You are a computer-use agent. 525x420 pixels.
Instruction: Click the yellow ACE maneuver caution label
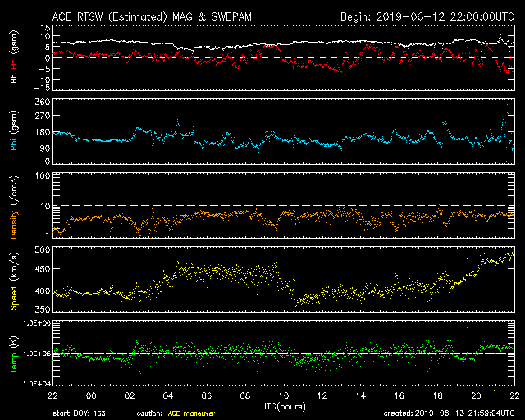click(x=191, y=413)
